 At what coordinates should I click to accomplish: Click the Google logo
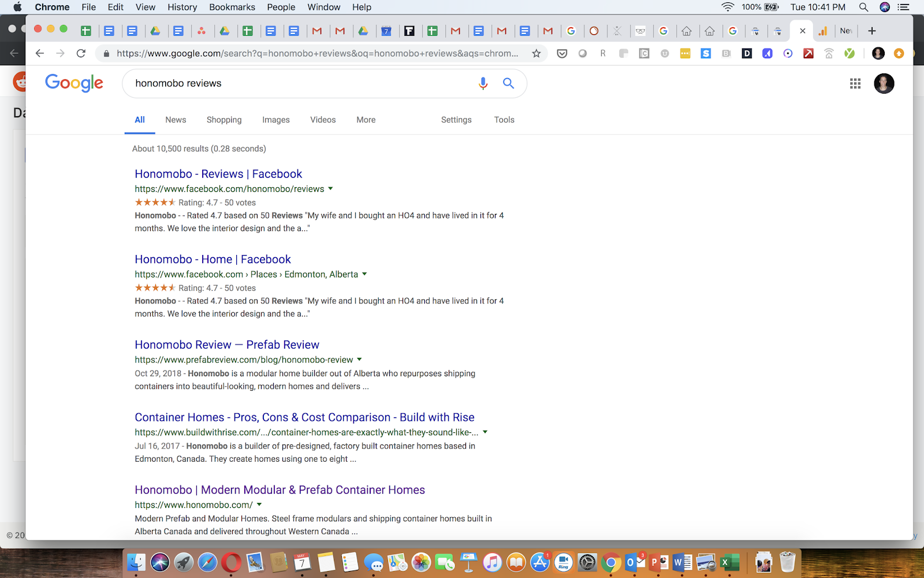tap(74, 83)
